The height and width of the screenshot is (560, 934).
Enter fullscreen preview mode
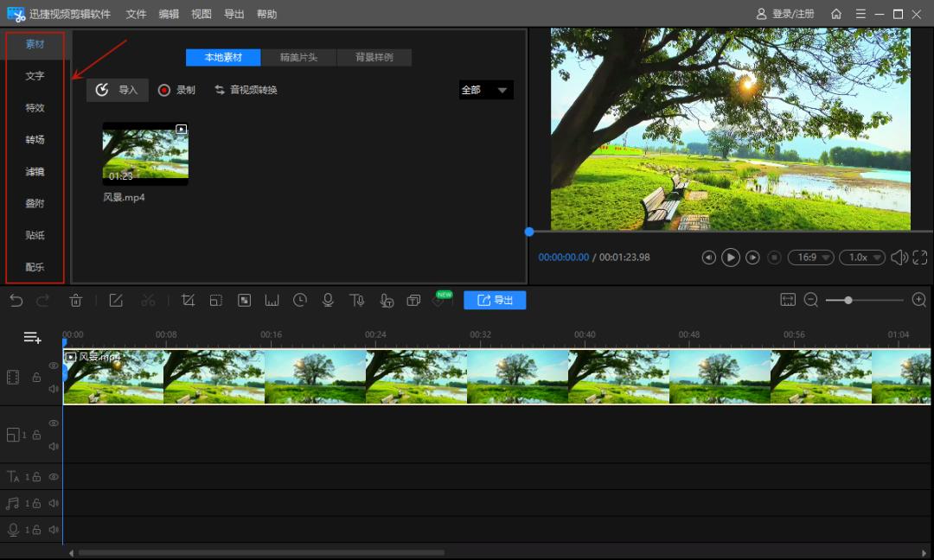point(919,258)
